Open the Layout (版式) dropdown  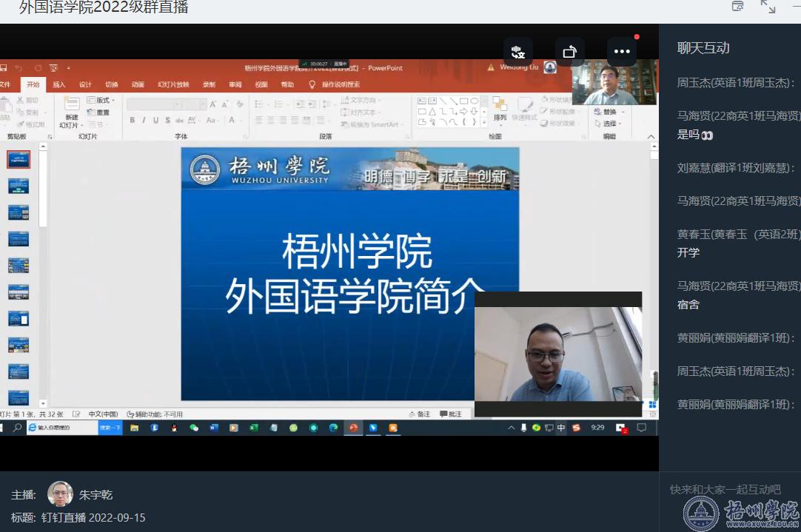(x=101, y=100)
